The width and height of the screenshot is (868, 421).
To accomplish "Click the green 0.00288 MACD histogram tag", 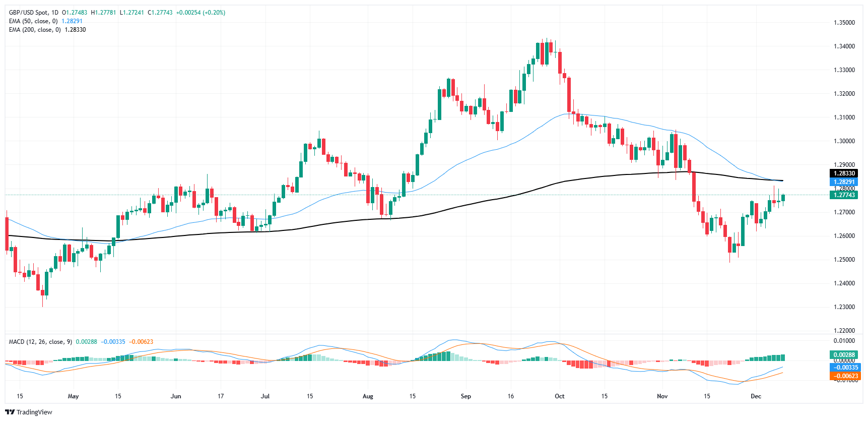I will point(843,355).
